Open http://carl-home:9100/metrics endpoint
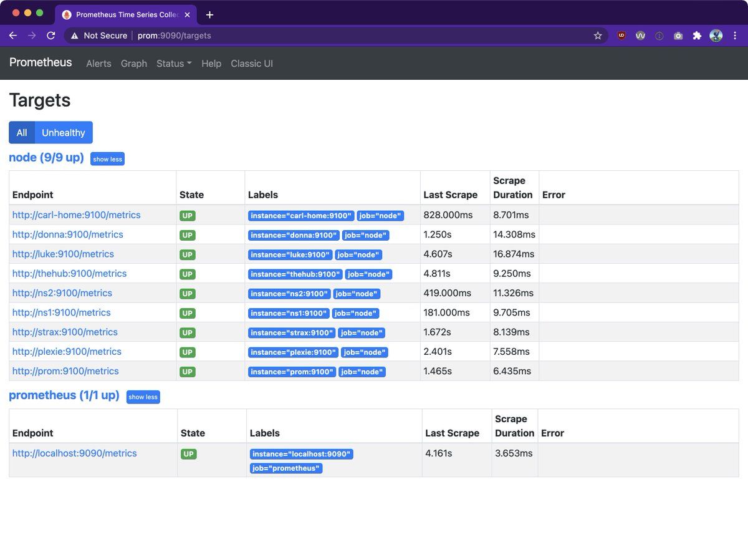This screenshot has height=560, width=748. click(77, 215)
